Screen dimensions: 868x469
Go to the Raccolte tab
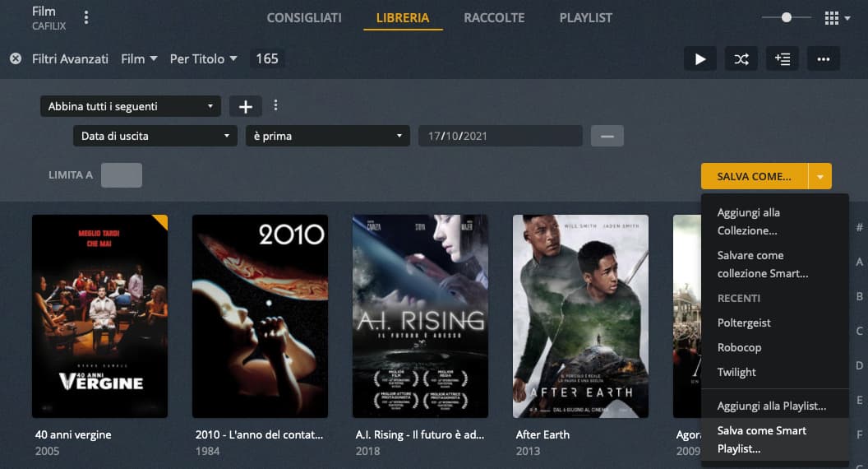click(x=494, y=18)
